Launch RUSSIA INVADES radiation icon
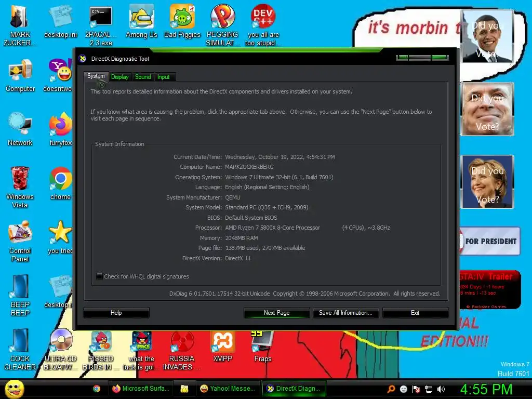Screen dimensions: 532x399 click(x=182, y=351)
